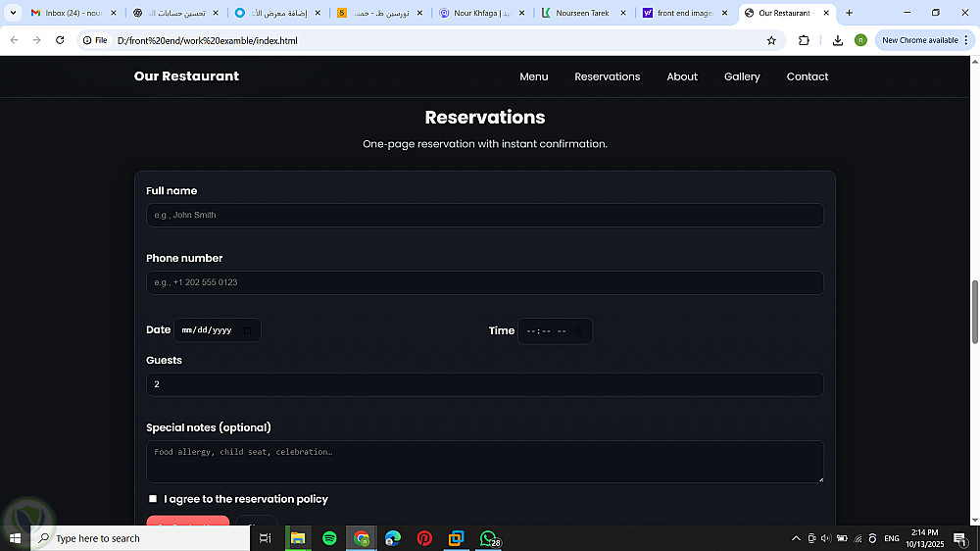Open WhatsApp from the taskbar
The width and height of the screenshot is (980, 551).
(x=489, y=538)
